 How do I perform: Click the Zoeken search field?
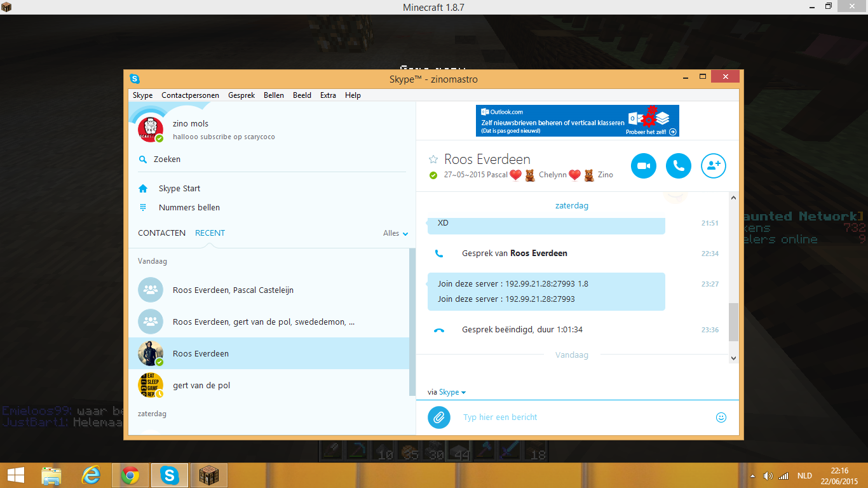pyautogui.click(x=272, y=159)
